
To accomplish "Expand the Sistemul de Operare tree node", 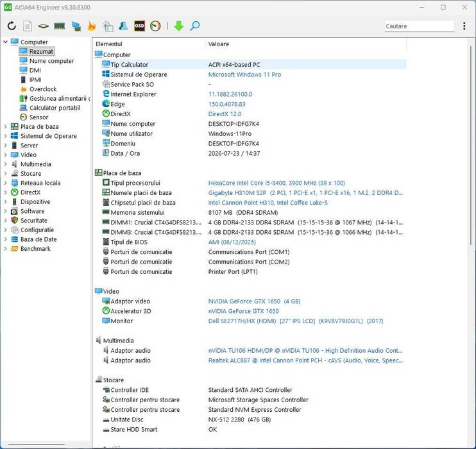I will click(x=5, y=136).
